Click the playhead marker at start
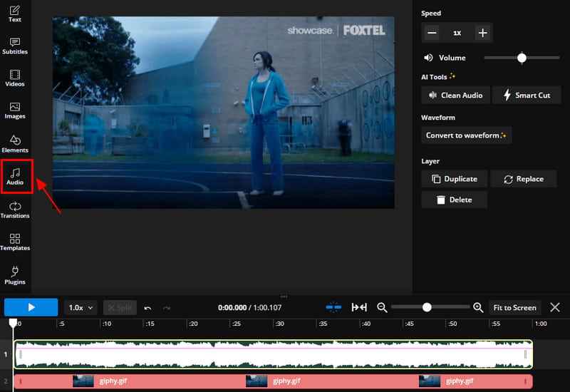 coord(13,323)
